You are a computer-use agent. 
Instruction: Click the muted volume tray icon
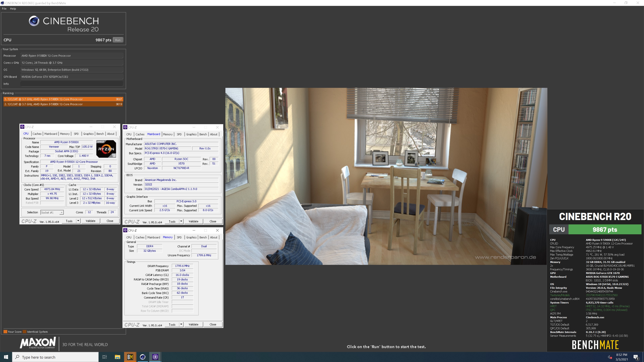pyautogui.click(x=610, y=357)
